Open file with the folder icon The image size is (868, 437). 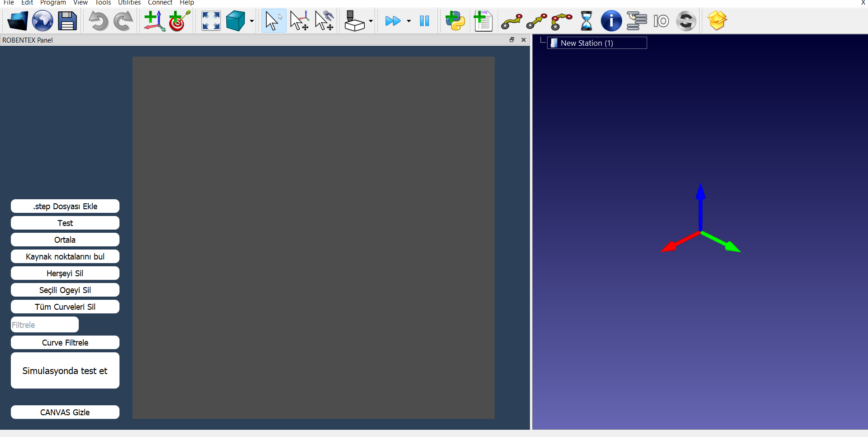[x=18, y=21]
